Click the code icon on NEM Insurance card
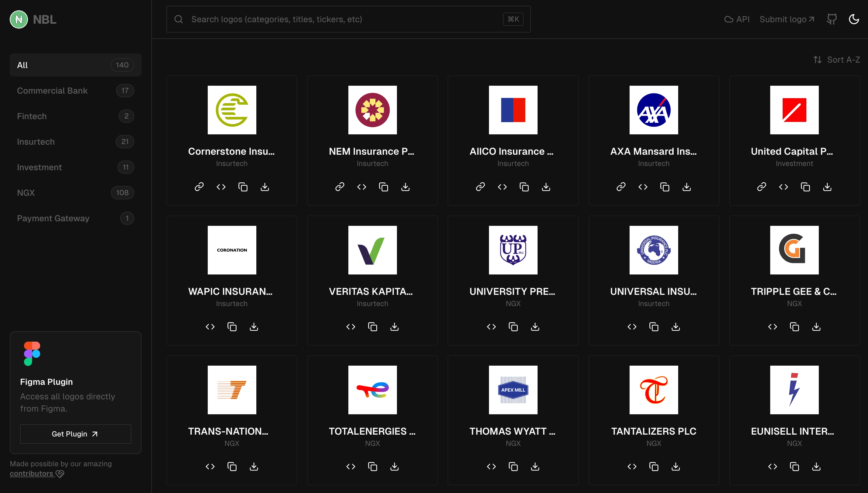868x493 pixels. point(362,187)
